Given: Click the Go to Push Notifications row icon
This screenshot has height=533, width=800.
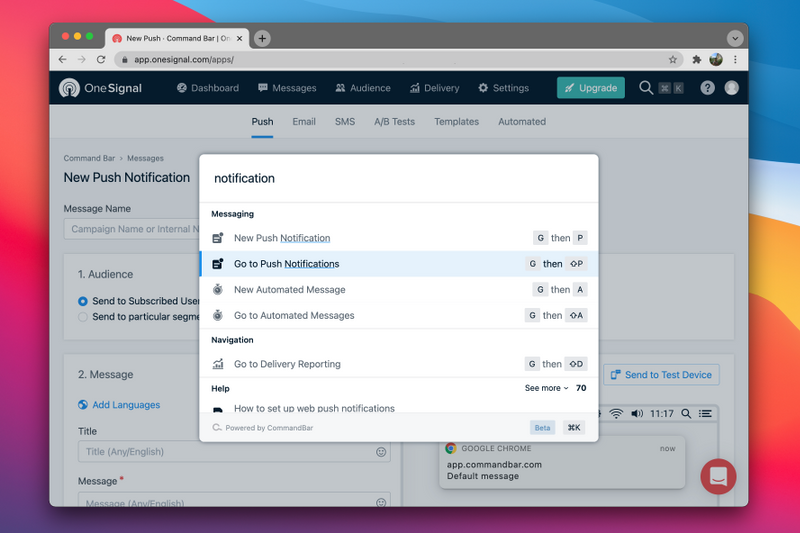Looking at the screenshot, I should 218,264.
